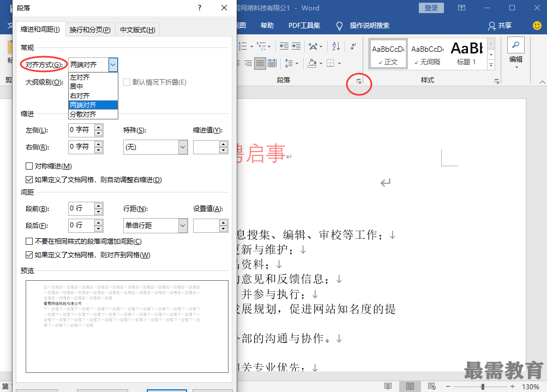Increase 段前 spacing with up arrow

click(x=99, y=206)
